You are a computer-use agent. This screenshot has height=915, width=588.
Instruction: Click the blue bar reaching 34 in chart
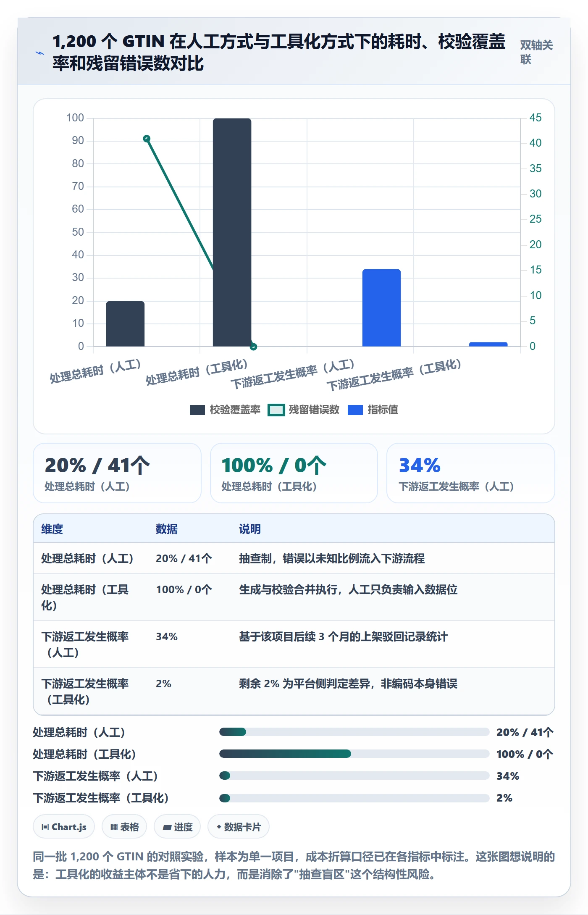[x=381, y=308]
